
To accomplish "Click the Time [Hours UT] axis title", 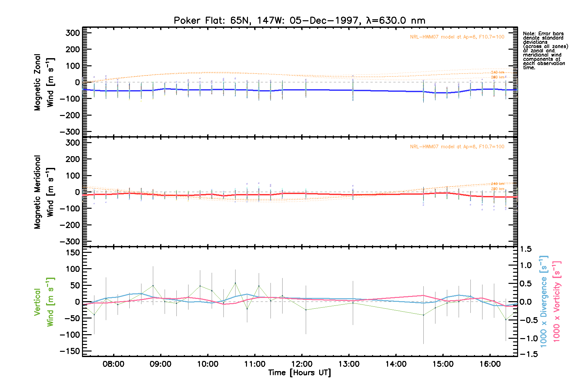I will [299, 373].
